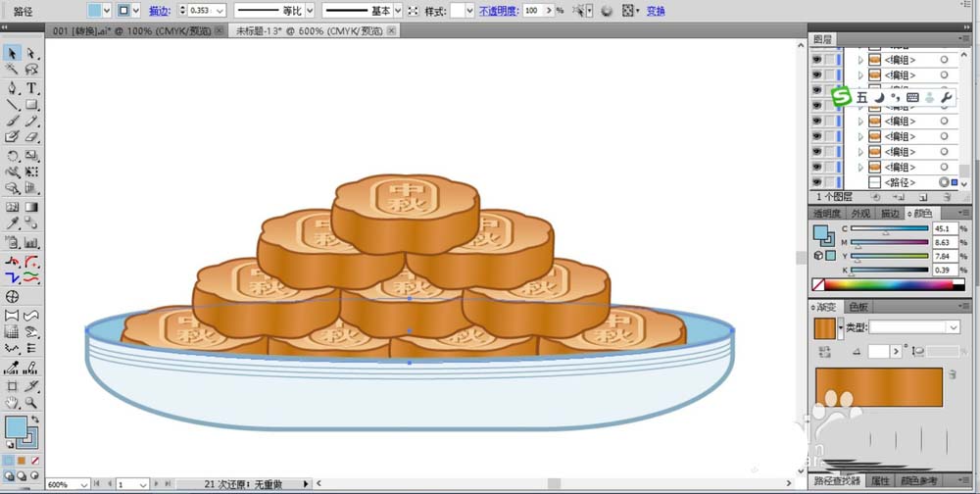
Task: Select the Selection (black arrow) tool
Action: tap(12, 53)
